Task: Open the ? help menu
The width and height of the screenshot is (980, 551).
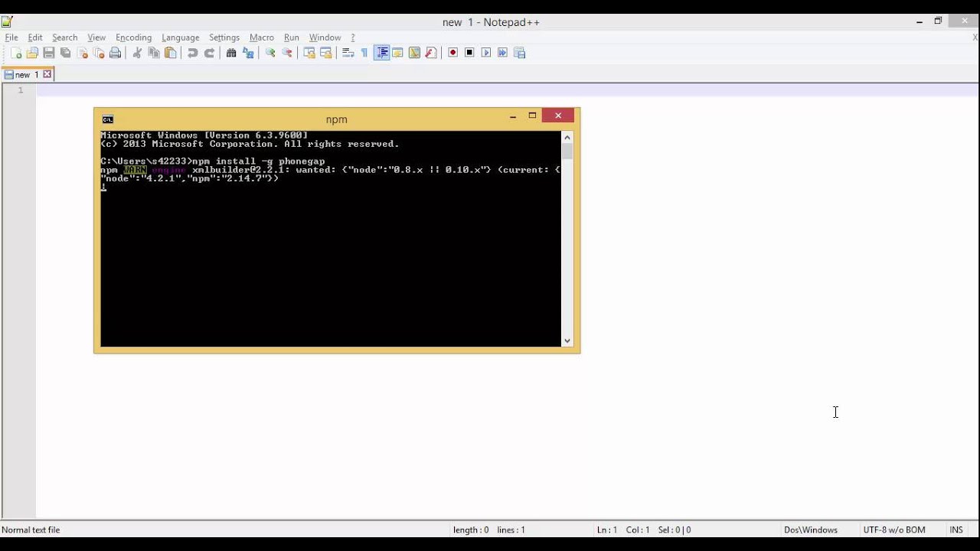Action: (x=353, y=37)
